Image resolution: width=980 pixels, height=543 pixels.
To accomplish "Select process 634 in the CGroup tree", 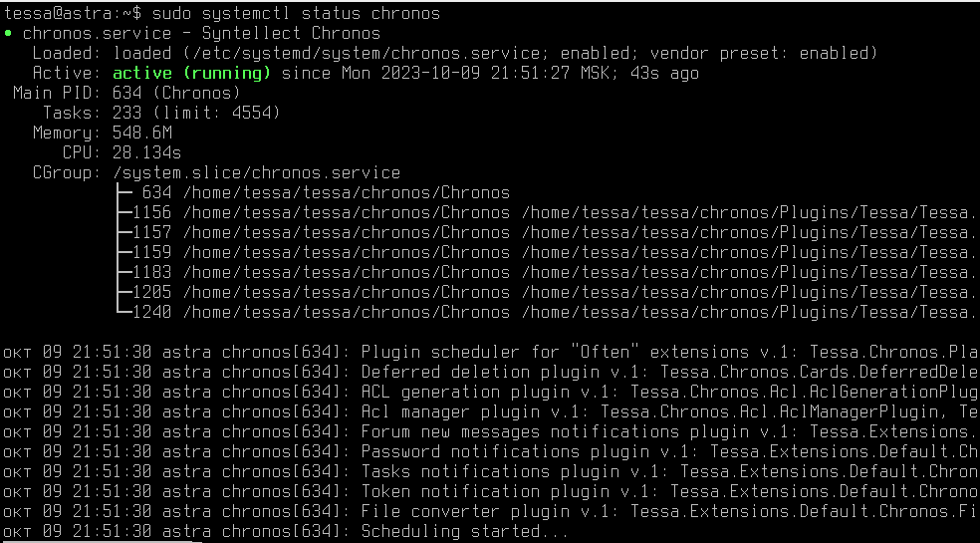I will pos(157,193).
